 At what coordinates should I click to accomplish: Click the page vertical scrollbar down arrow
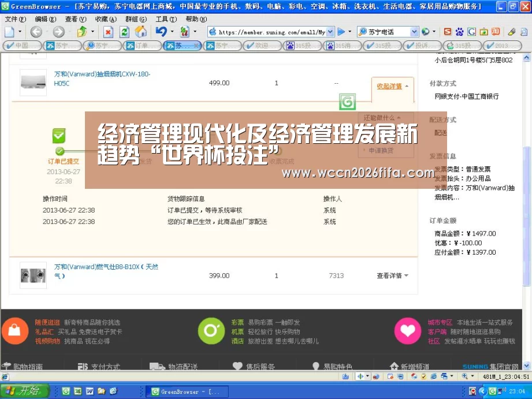(527, 366)
